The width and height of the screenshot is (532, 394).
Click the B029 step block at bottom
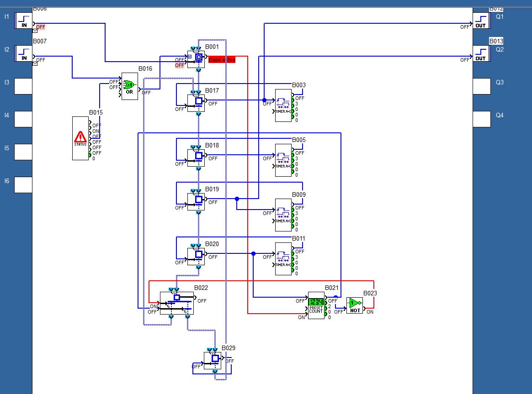[213, 360]
